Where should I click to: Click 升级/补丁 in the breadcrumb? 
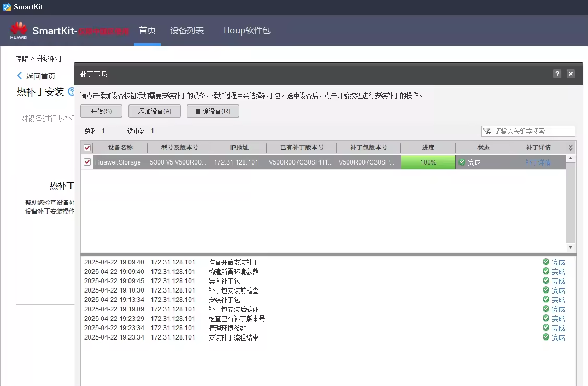[50, 59]
